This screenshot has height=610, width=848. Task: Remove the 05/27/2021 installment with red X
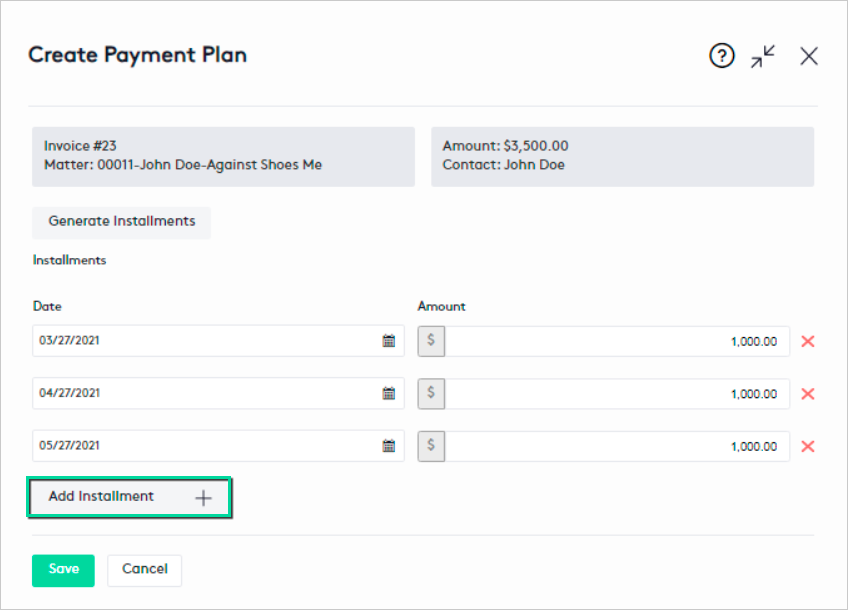[x=808, y=446]
